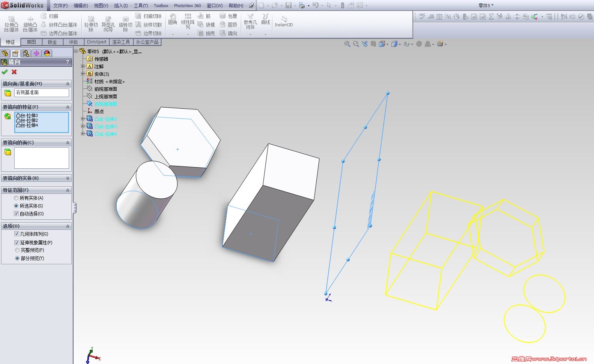Open the 编辑(E) menu
Image resolution: width=594 pixels, height=364 pixels.
point(81,6)
